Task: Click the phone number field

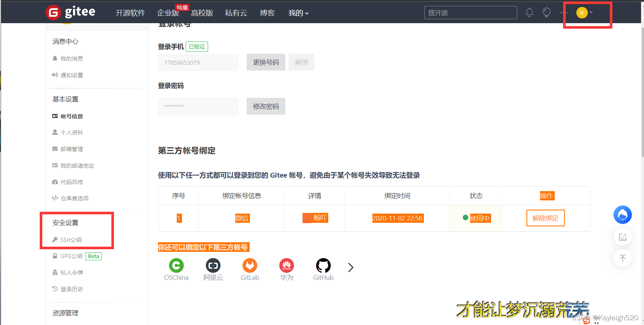Action: point(198,63)
